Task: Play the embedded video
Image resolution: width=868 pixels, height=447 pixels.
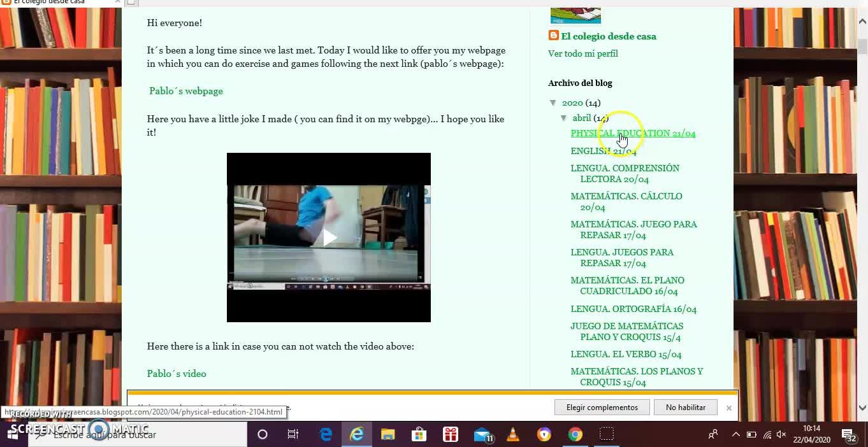Action: pyautogui.click(x=329, y=238)
